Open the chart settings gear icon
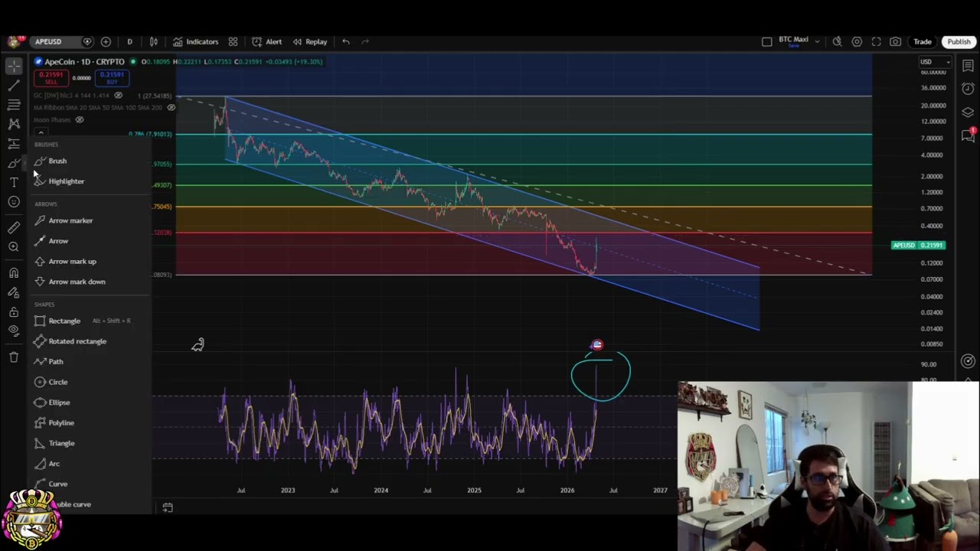Image resolution: width=980 pixels, height=551 pixels. point(857,41)
